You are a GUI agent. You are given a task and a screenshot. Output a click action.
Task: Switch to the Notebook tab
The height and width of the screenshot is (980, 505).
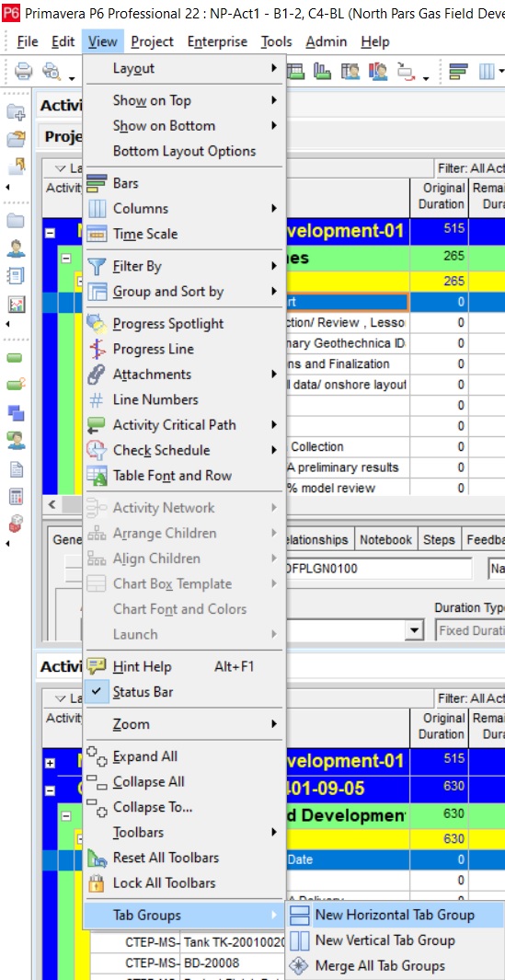385,539
